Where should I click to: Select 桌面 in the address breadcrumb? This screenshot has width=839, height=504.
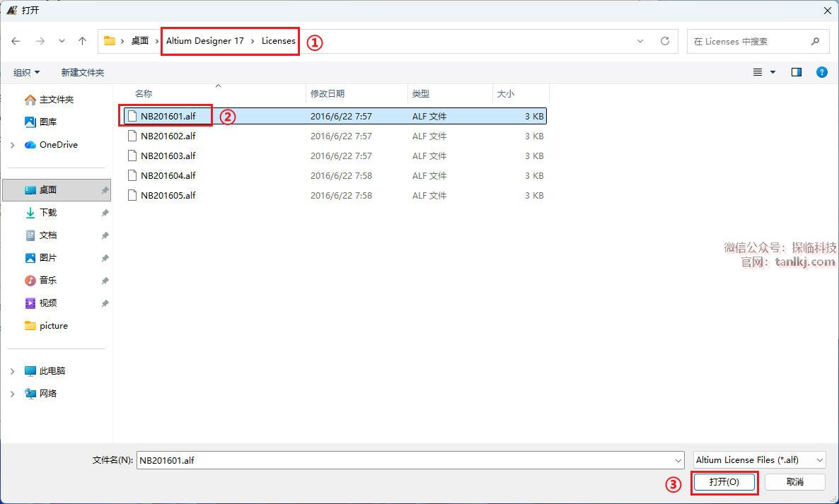click(x=139, y=41)
